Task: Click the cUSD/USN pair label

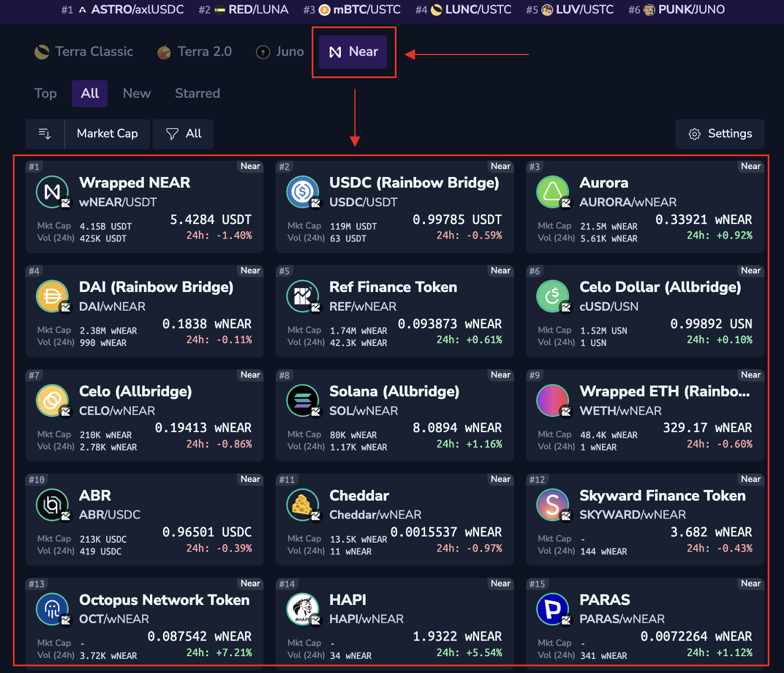Action: click(609, 307)
